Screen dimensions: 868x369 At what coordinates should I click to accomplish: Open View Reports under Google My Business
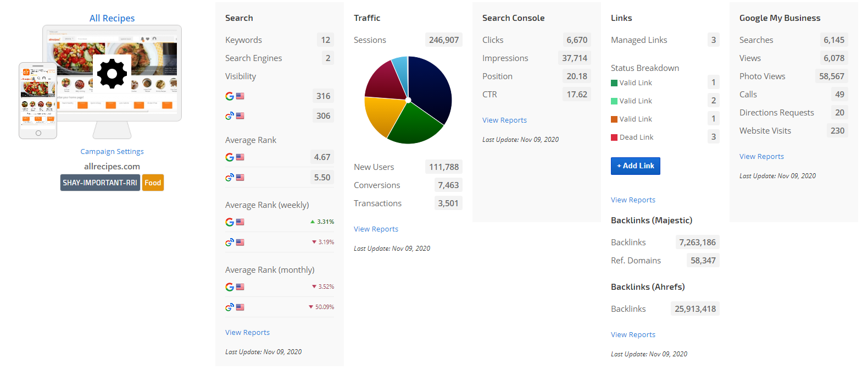pos(761,157)
